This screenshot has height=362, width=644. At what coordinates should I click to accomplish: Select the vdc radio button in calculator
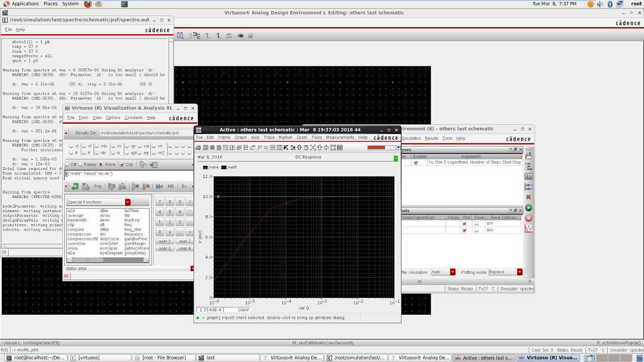coord(97,146)
